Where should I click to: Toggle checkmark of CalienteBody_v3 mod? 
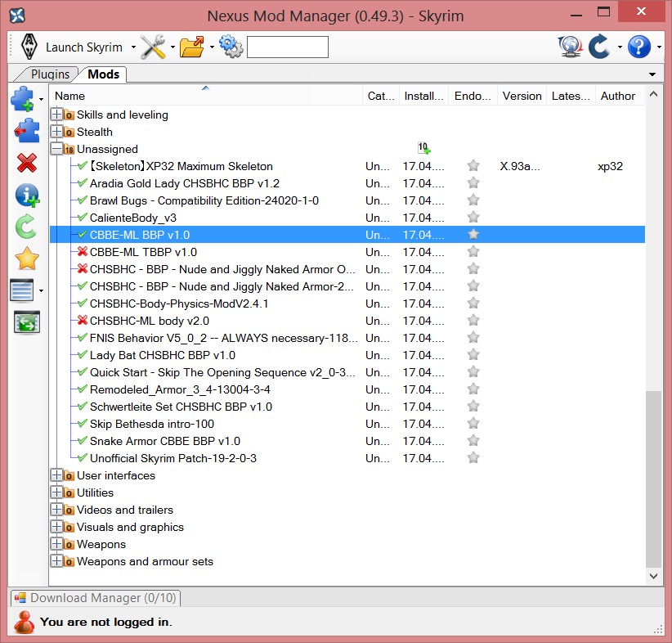(83, 217)
